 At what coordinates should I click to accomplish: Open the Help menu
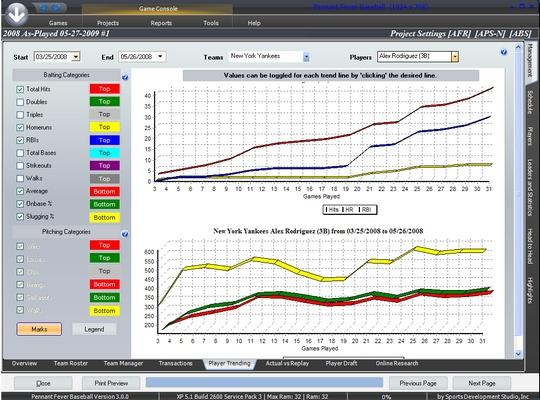click(254, 23)
